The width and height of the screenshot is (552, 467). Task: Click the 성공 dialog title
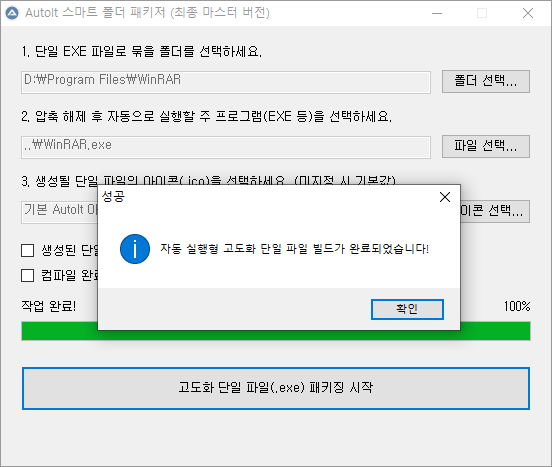tap(113, 196)
